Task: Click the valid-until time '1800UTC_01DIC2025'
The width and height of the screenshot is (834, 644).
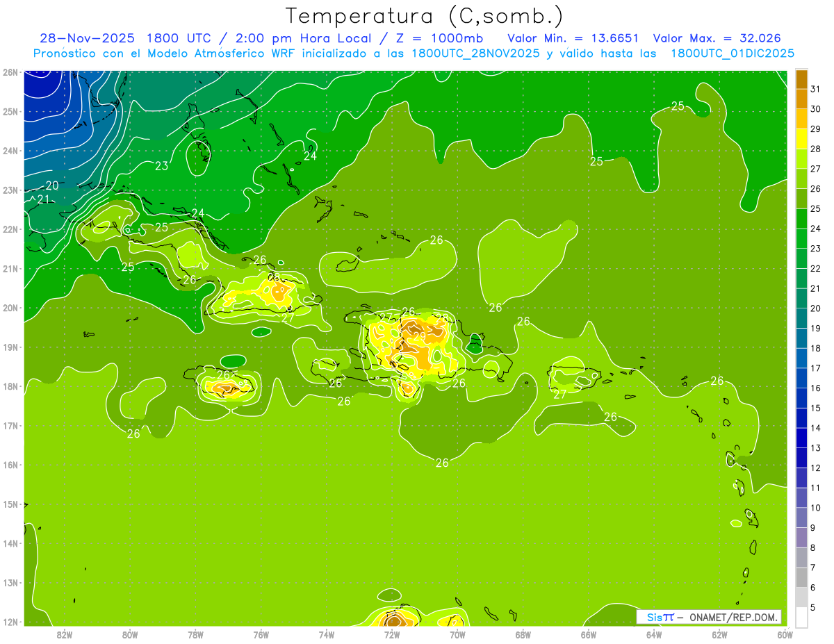Action: pos(733,53)
